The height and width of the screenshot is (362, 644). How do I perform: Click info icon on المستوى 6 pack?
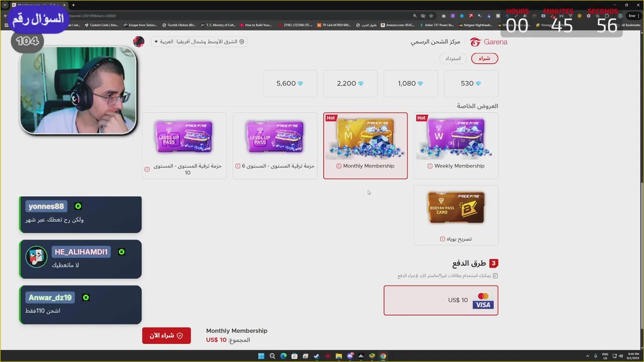pyautogui.click(x=237, y=166)
